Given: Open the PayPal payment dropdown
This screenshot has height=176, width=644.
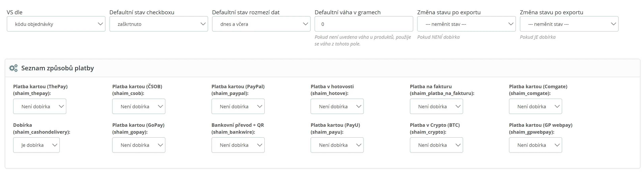Looking at the screenshot, I should pos(238,106).
